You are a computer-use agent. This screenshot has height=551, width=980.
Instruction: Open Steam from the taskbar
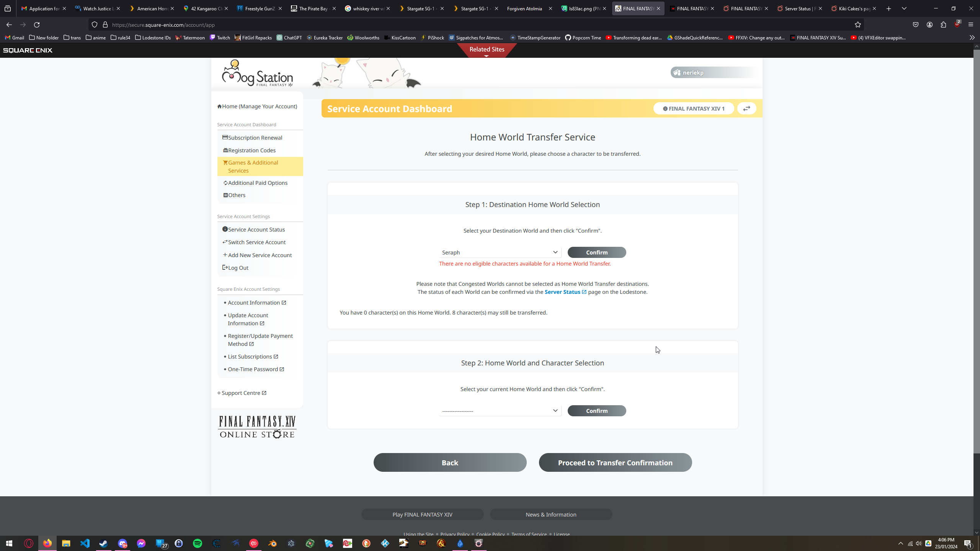click(x=104, y=543)
